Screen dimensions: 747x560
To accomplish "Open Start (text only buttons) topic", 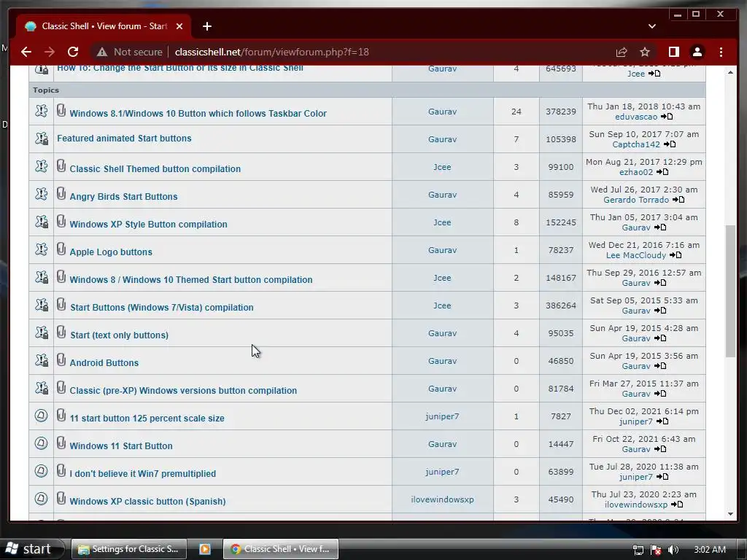I will point(119,335).
